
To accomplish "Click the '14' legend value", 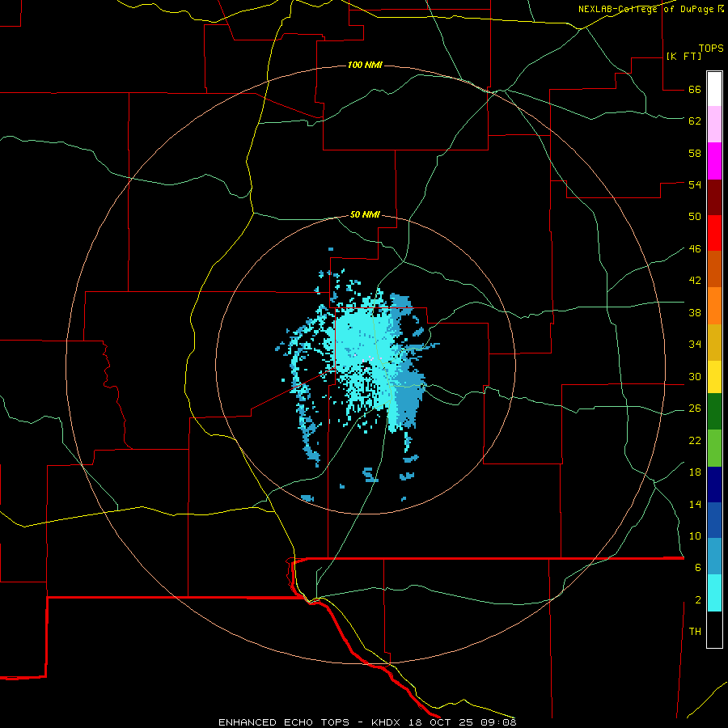I will pos(695,504).
